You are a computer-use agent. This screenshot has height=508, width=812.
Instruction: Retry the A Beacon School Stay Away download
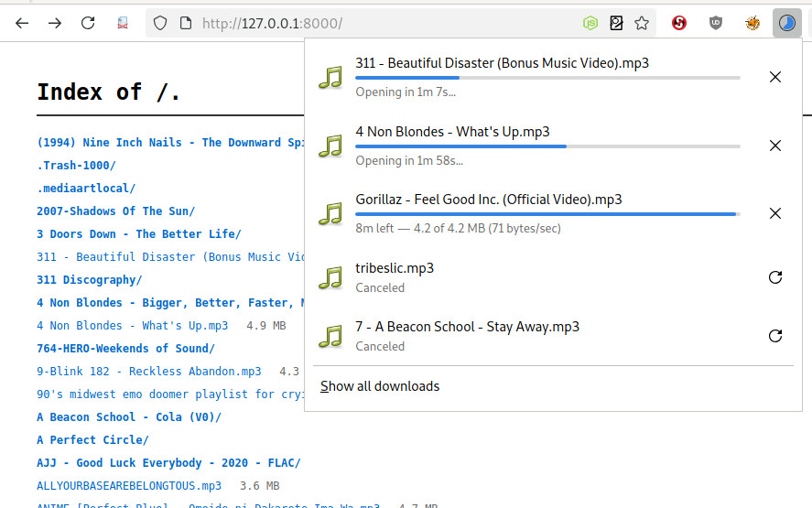(x=774, y=336)
